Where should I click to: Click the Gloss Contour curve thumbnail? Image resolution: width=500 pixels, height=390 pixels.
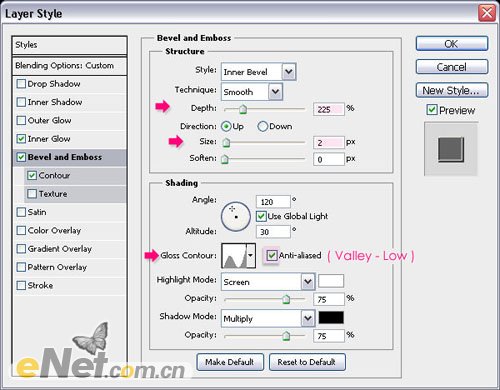point(234,256)
